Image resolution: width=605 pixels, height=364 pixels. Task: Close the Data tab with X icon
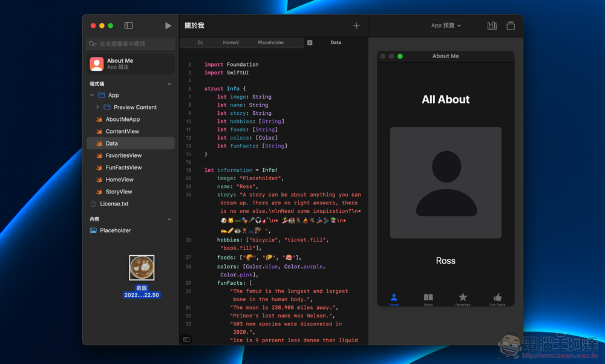coord(310,43)
